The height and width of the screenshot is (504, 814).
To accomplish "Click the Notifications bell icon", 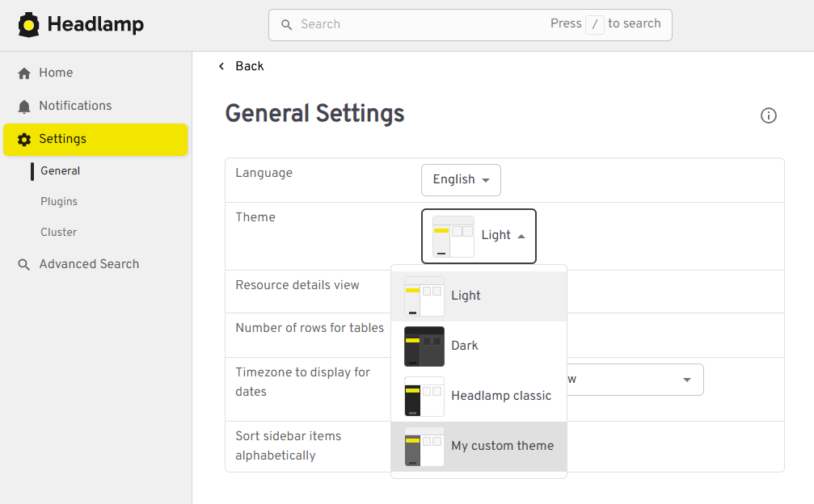I will click(24, 107).
